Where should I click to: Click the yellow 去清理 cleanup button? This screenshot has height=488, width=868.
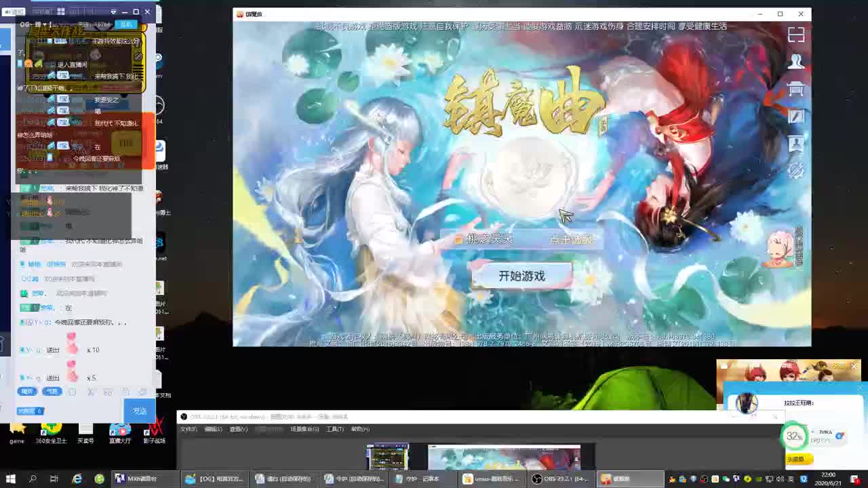pos(798,459)
